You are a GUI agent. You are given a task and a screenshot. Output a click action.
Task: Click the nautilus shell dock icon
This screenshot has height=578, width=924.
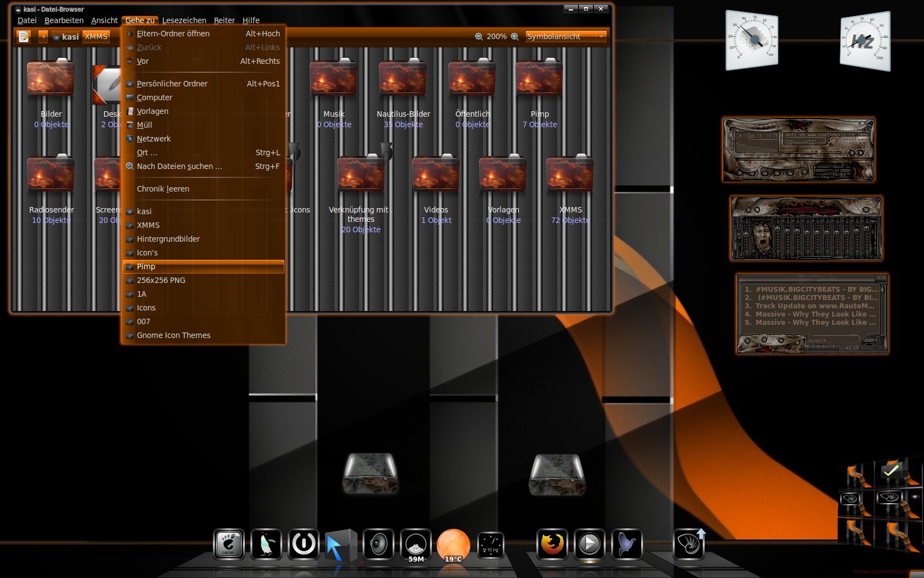(x=689, y=544)
